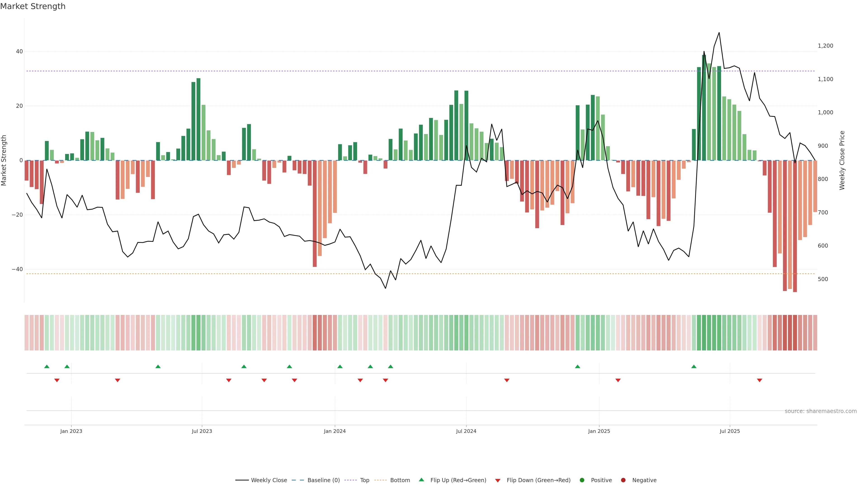Click the darkest red heatmap strip cell
868x488 pixels.
pyautogui.click(x=795, y=332)
